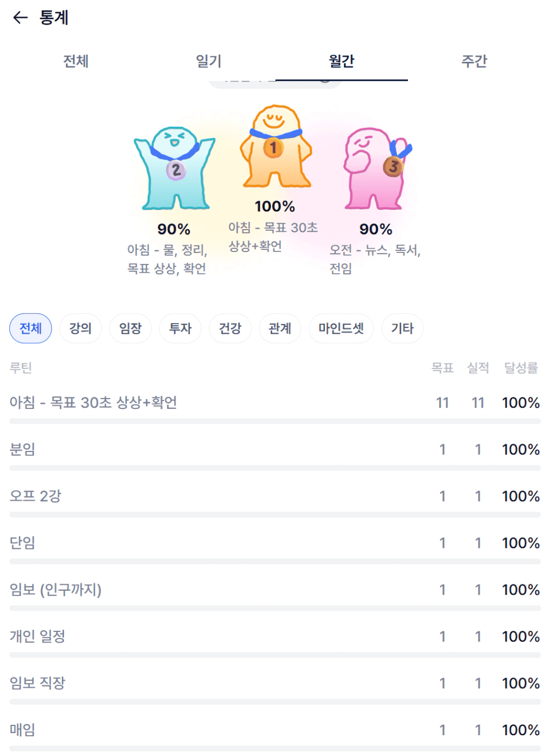Select the 임장 category filter chip
Screen dimensions: 554x756
[x=130, y=329]
